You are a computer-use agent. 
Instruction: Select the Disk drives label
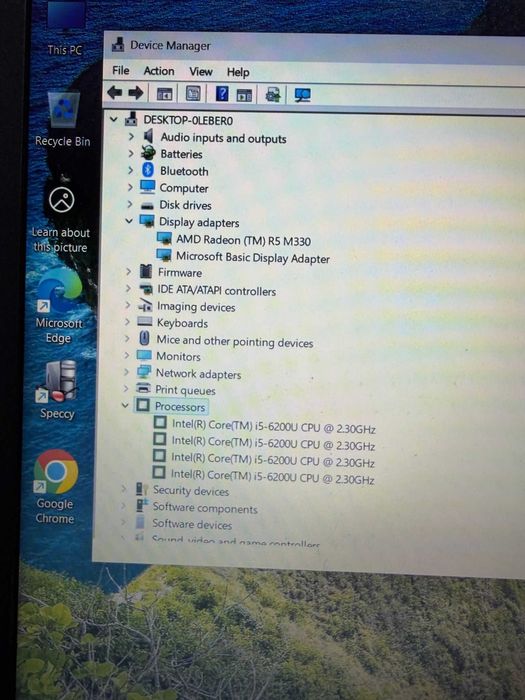coord(185,205)
